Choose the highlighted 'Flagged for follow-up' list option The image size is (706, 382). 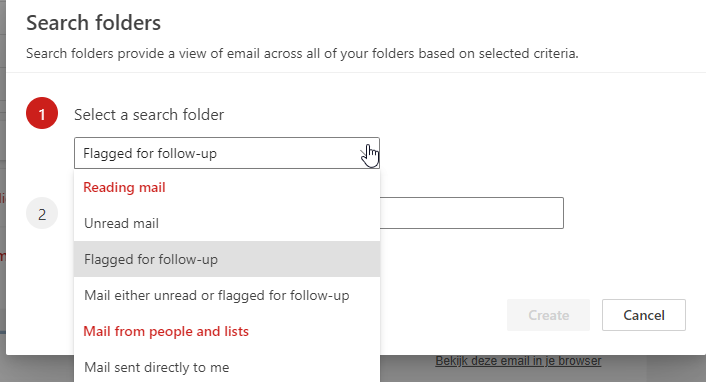(227, 259)
